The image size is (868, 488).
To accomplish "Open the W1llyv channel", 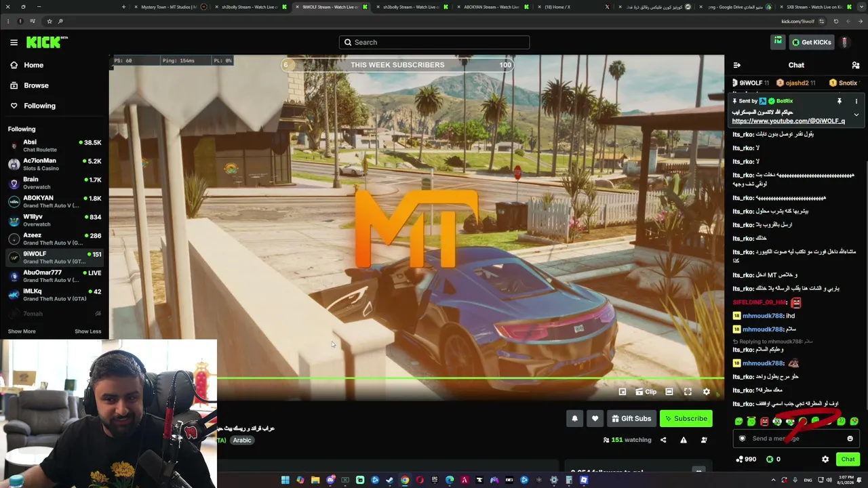I will point(54,220).
